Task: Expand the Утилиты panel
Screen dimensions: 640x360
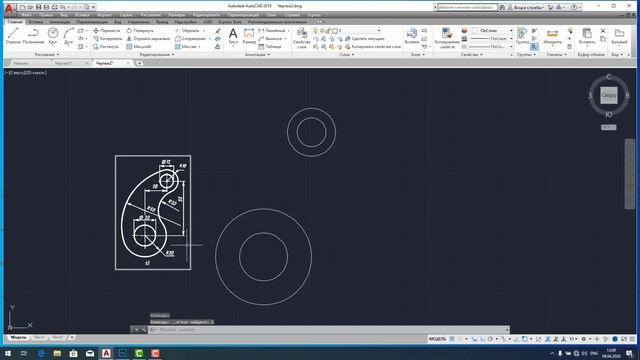Action: (557, 55)
